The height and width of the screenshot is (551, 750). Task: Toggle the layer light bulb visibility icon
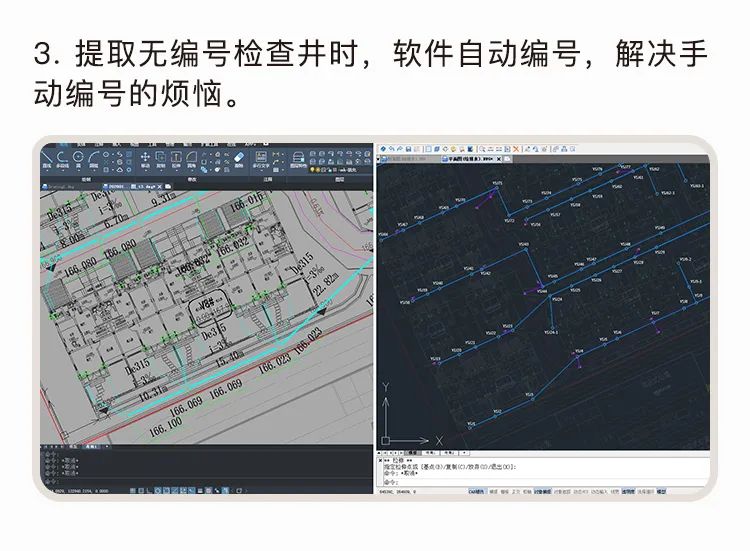314,170
